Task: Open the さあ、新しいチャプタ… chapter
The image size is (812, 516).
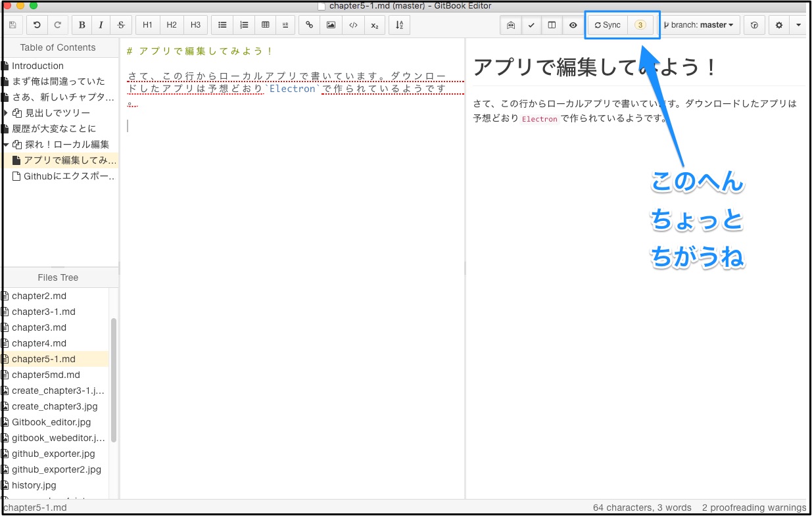Action: 60,97
